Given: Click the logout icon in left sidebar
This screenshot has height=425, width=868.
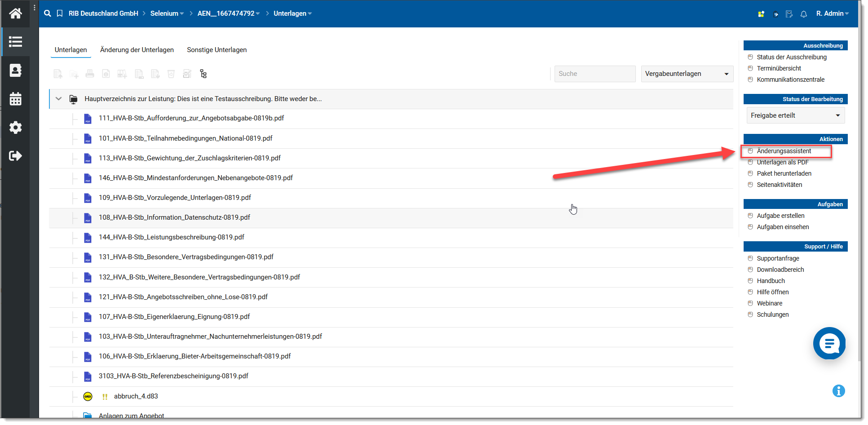Looking at the screenshot, I should click(15, 156).
